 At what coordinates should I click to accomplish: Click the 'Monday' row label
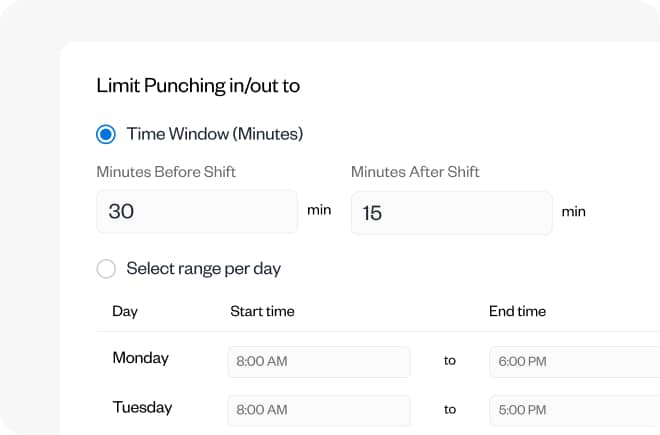[141, 358]
